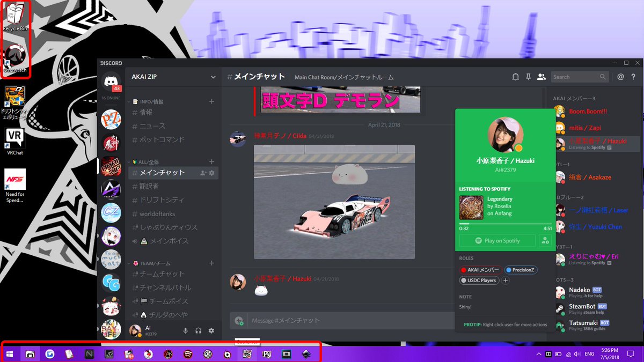Image resolution: width=644 pixels, height=362 pixels.
Task: Open Discord help question mark icon
Action: pyautogui.click(x=633, y=77)
